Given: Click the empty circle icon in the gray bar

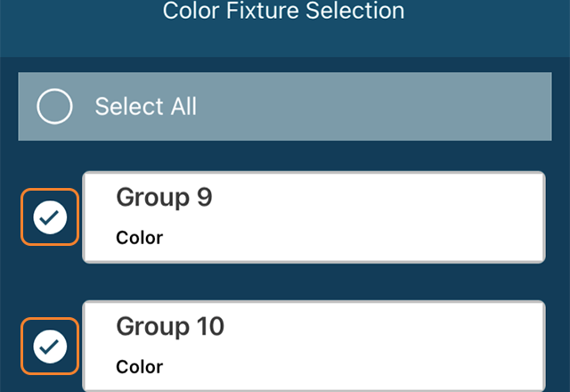Looking at the screenshot, I should coord(54,107).
